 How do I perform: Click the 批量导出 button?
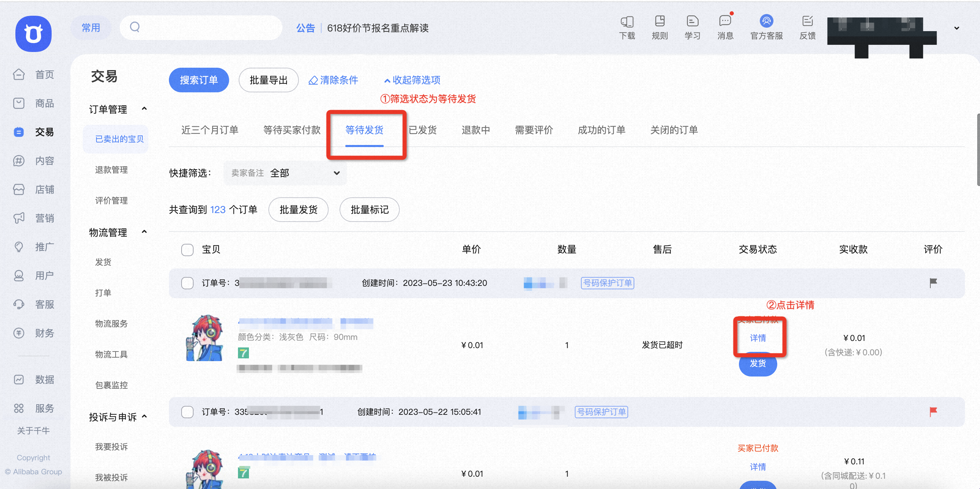[268, 80]
